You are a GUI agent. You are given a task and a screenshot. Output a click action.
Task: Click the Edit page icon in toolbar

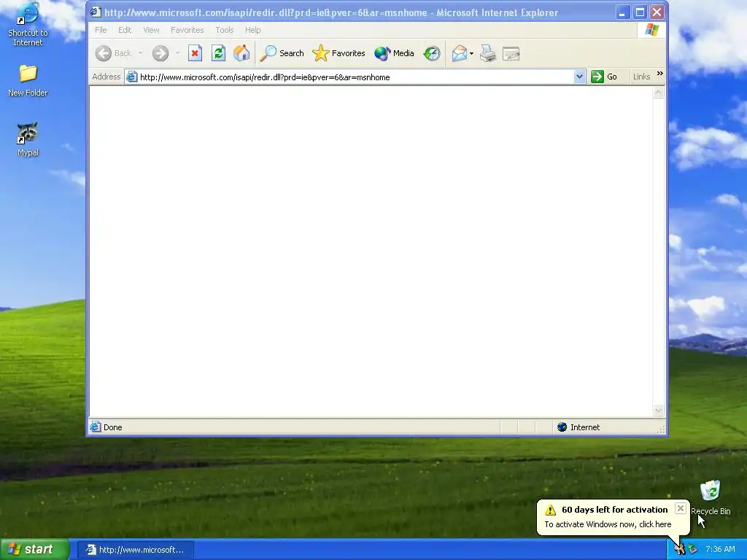coord(511,53)
